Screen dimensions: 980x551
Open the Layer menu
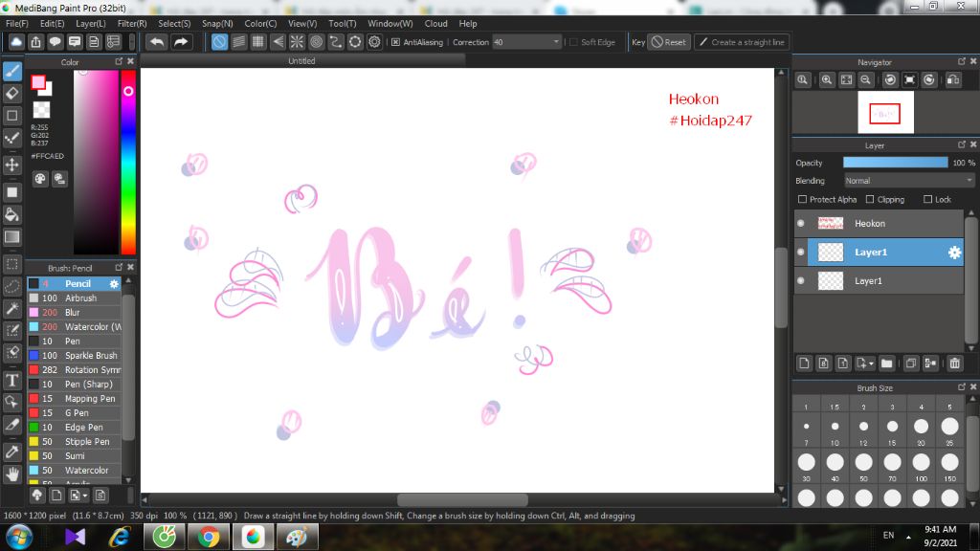(91, 24)
